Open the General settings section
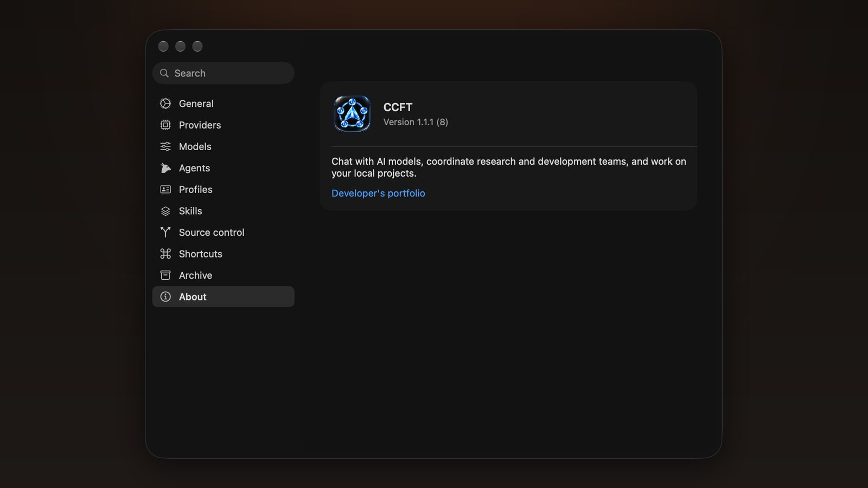This screenshot has width=868, height=488. click(224, 104)
